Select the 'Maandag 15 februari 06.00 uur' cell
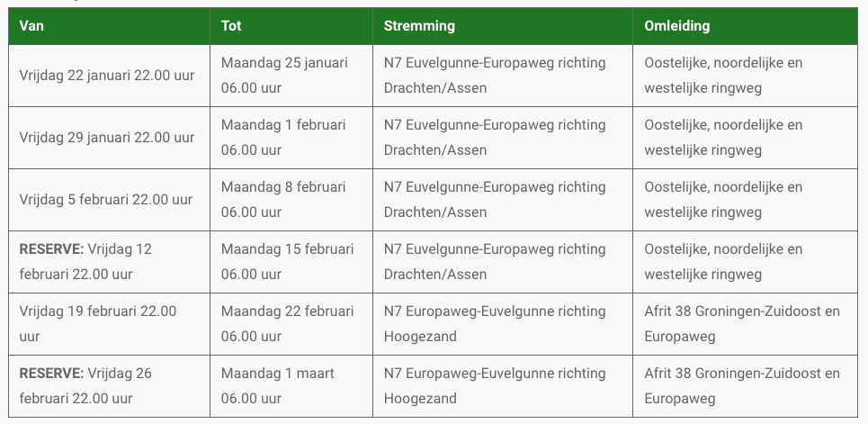This screenshot has height=424, width=868. coord(287,262)
